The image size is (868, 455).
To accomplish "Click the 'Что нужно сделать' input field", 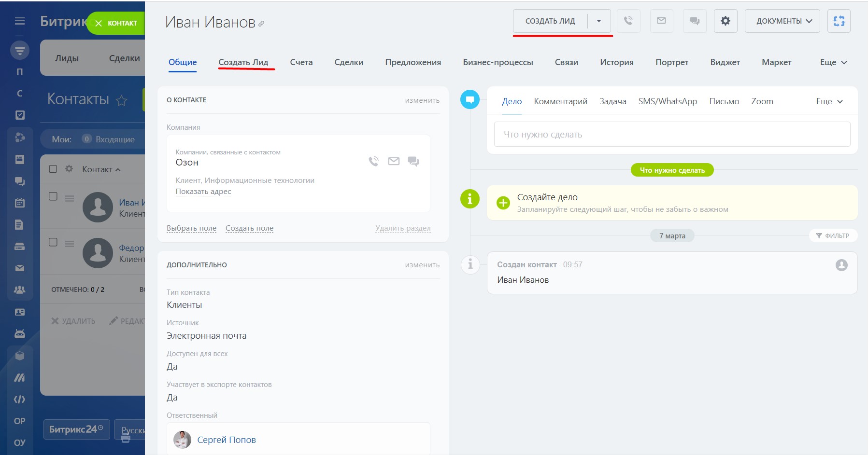I will point(671,134).
